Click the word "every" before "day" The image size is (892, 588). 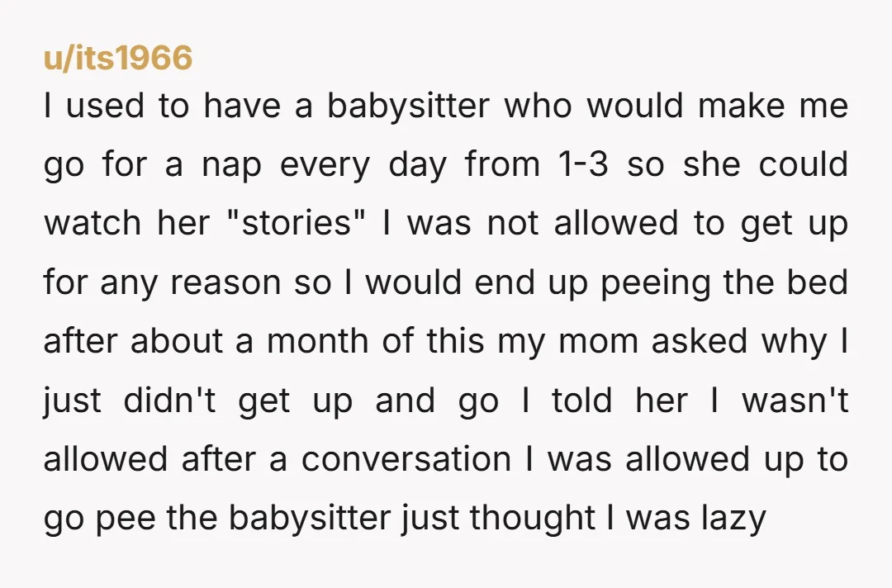[325, 167]
